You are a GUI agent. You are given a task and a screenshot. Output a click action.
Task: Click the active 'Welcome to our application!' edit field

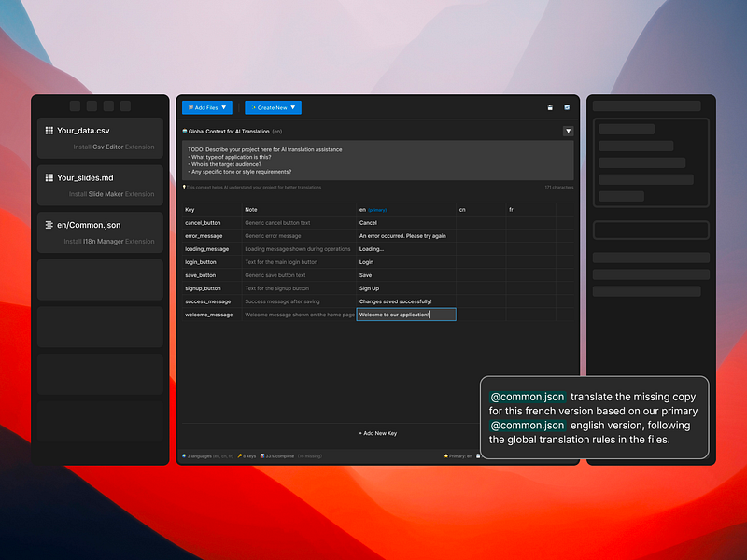[x=406, y=315]
